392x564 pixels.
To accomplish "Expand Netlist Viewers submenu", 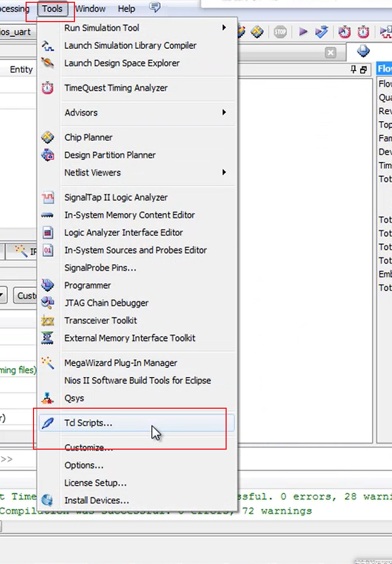I will [x=137, y=173].
